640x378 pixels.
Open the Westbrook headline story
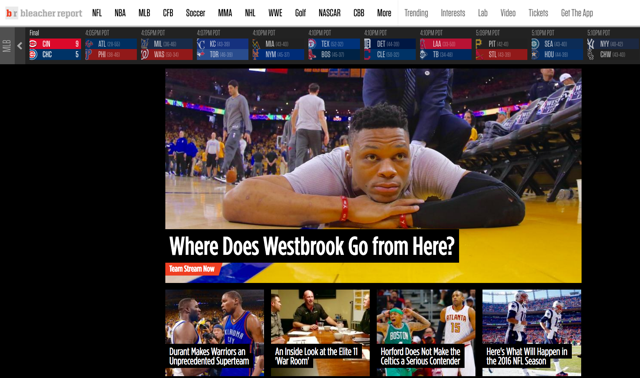point(312,246)
